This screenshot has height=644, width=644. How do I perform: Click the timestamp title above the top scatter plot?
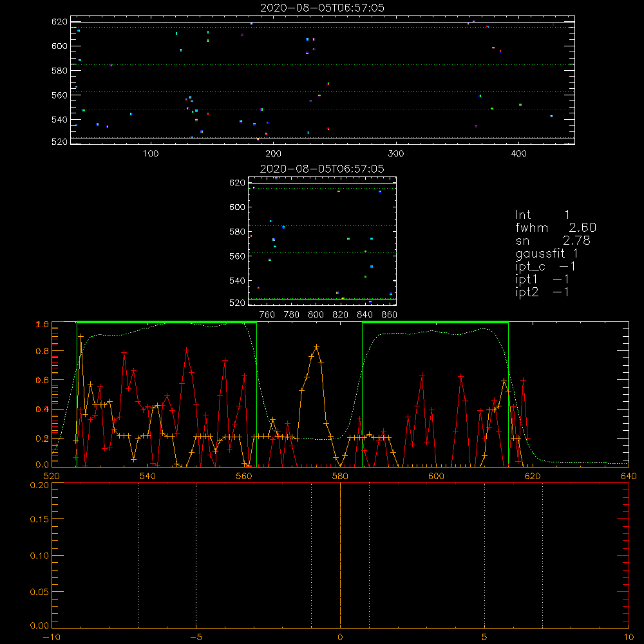(x=322, y=8)
